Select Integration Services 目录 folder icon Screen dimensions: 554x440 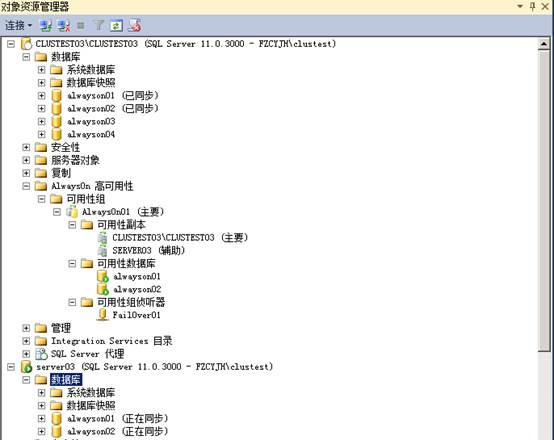[x=41, y=341]
